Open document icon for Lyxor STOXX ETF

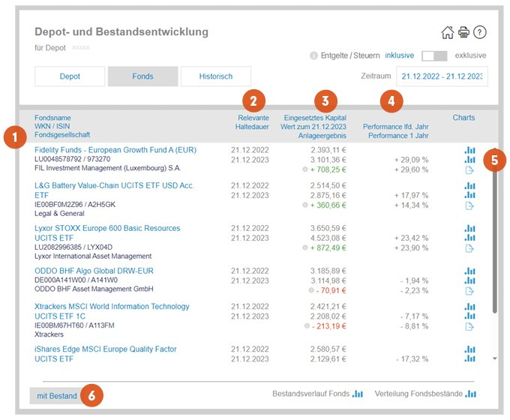[469, 248]
